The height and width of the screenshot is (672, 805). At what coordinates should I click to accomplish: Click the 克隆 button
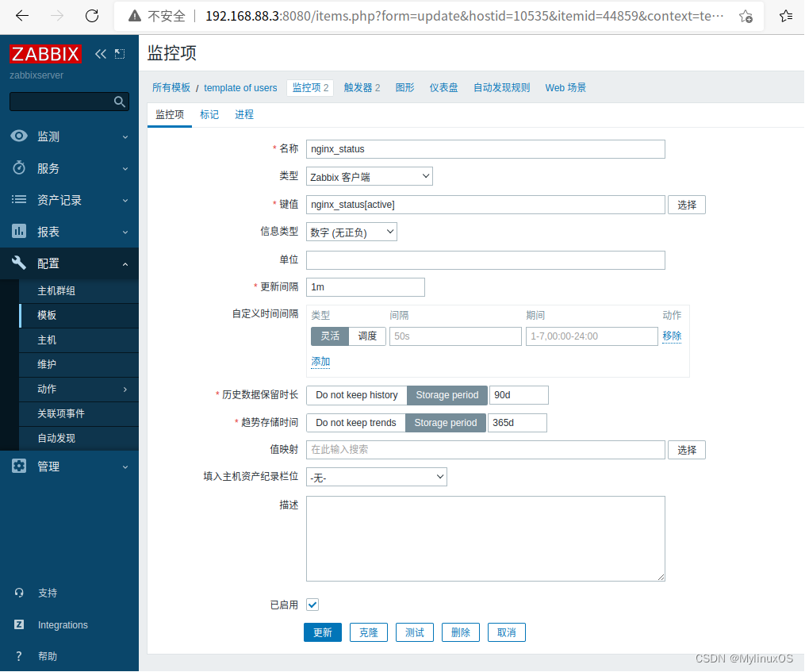point(369,632)
